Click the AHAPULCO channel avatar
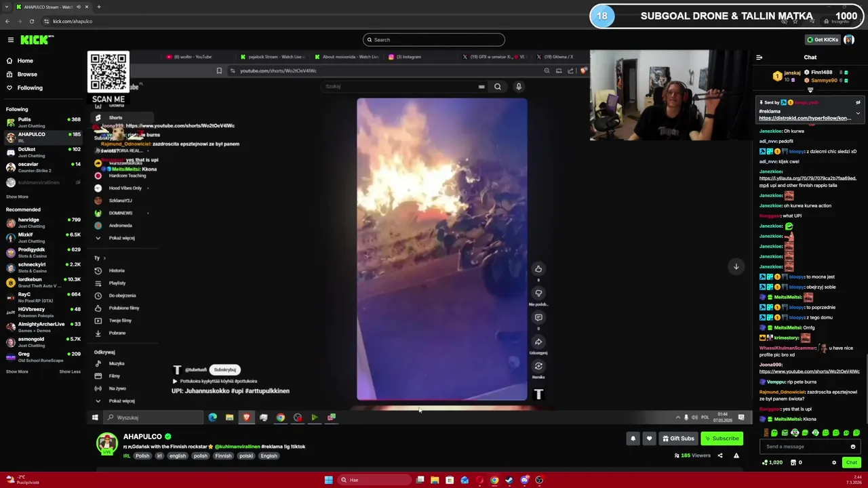This screenshot has height=488, width=868. (x=106, y=443)
